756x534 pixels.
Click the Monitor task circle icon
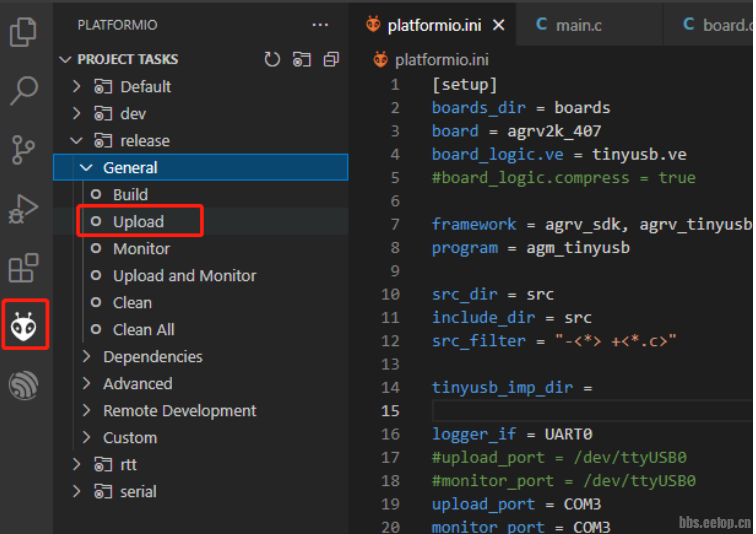tap(96, 248)
